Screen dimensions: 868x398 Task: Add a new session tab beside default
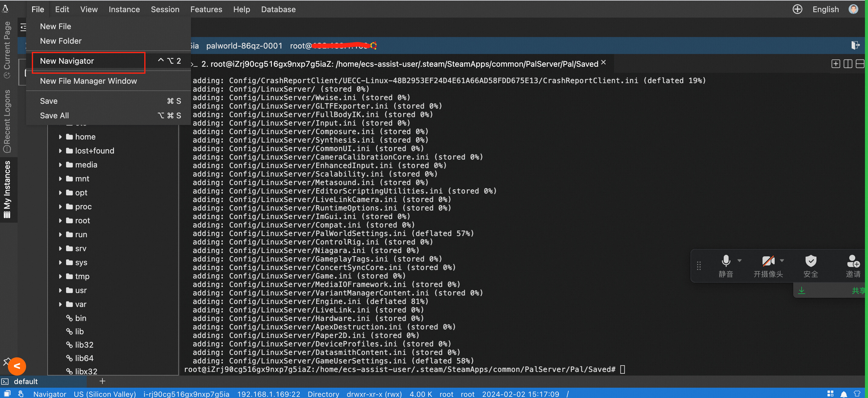point(102,381)
